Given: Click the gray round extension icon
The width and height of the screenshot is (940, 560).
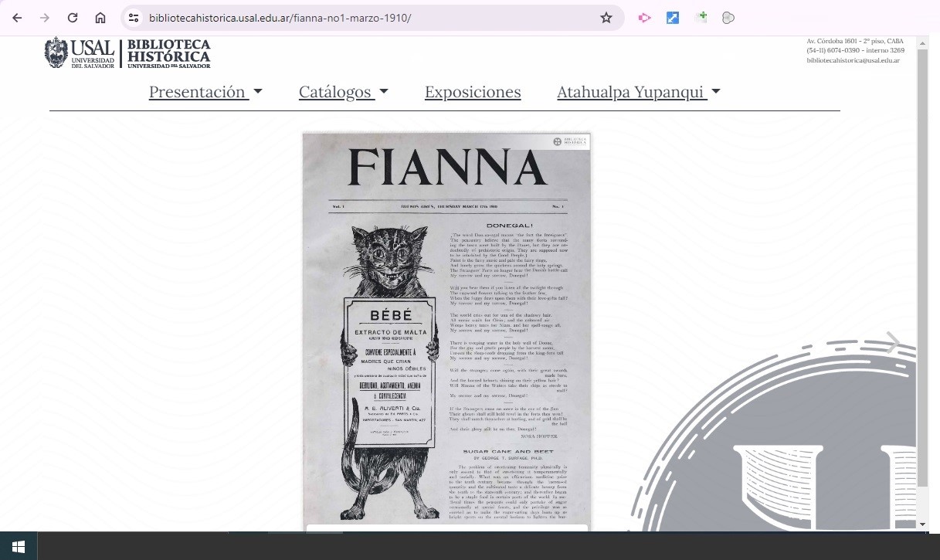Looking at the screenshot, I should pyautogui.click(x=728, y=18).
